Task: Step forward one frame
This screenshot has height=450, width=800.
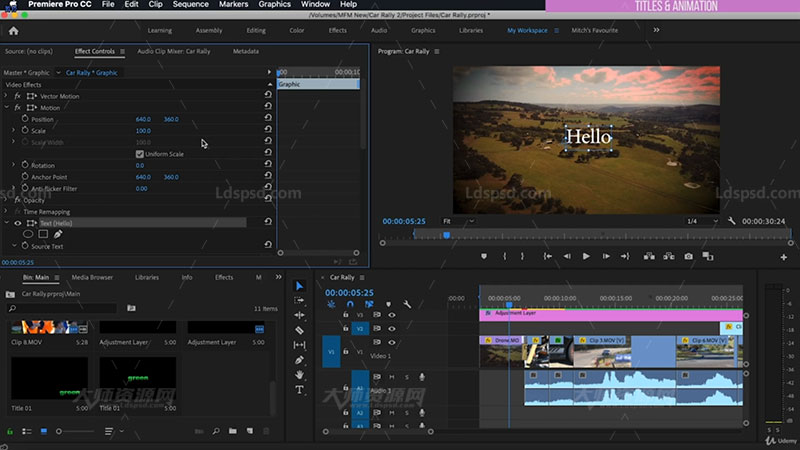Action: 606,256
